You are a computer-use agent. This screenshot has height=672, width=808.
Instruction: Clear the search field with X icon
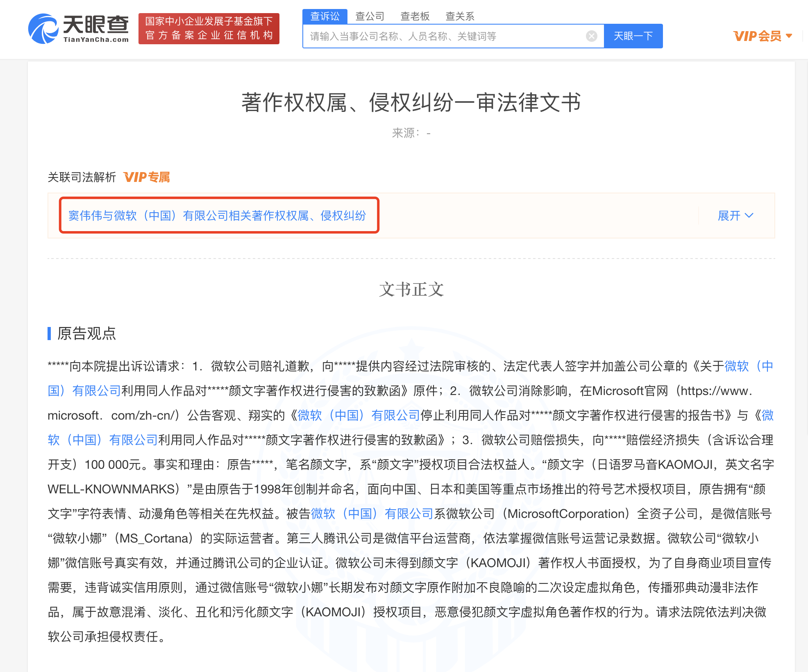point(591,36)
